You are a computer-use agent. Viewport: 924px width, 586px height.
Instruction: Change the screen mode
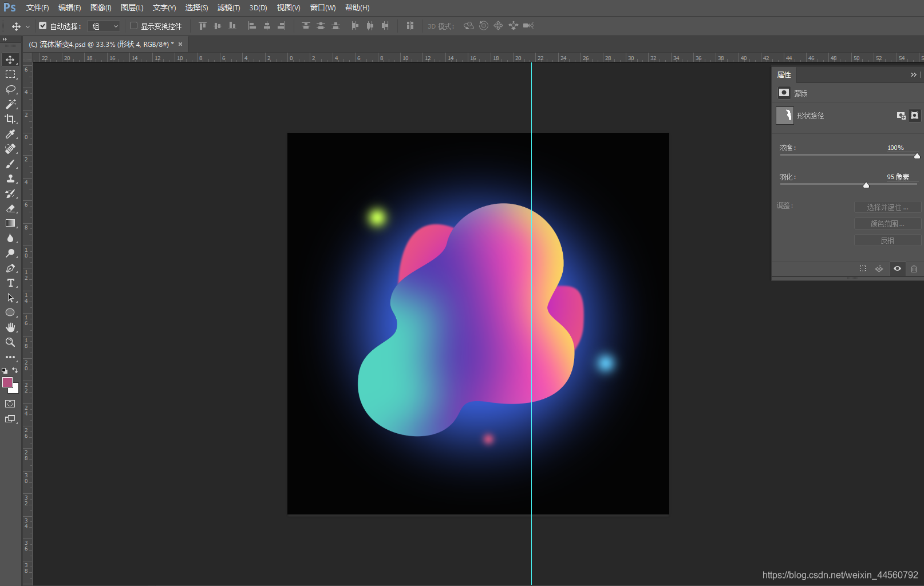click(x=10, y=419)
